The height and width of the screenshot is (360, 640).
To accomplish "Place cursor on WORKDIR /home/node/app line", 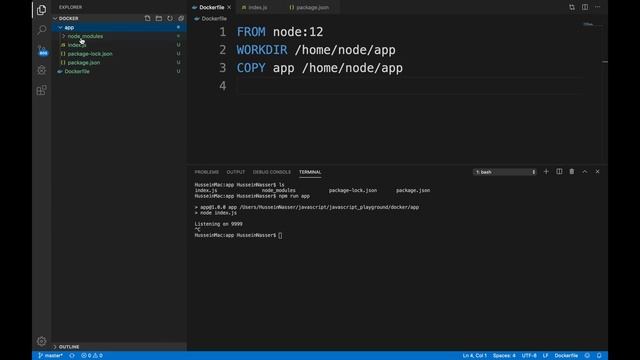I will pos(316,50).
